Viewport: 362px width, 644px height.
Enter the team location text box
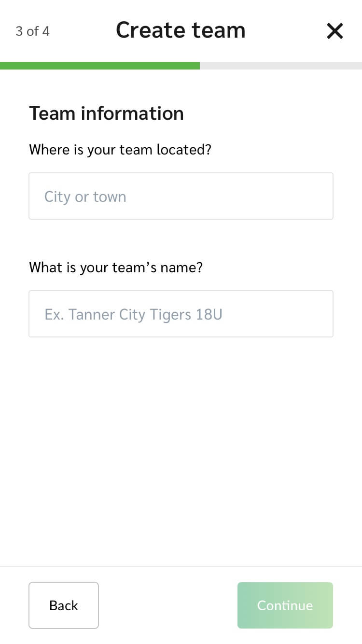(181, 196)
